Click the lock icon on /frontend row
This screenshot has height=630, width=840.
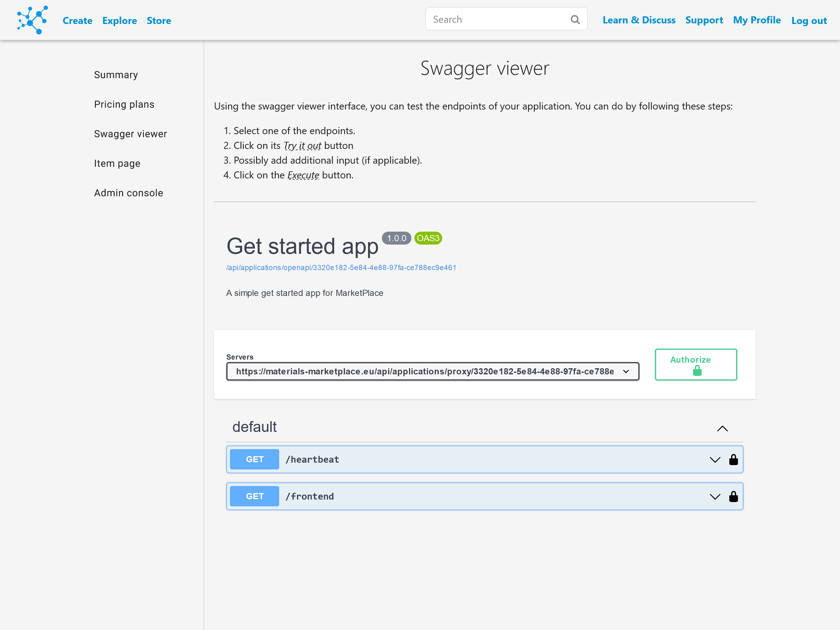pos(733,496)
